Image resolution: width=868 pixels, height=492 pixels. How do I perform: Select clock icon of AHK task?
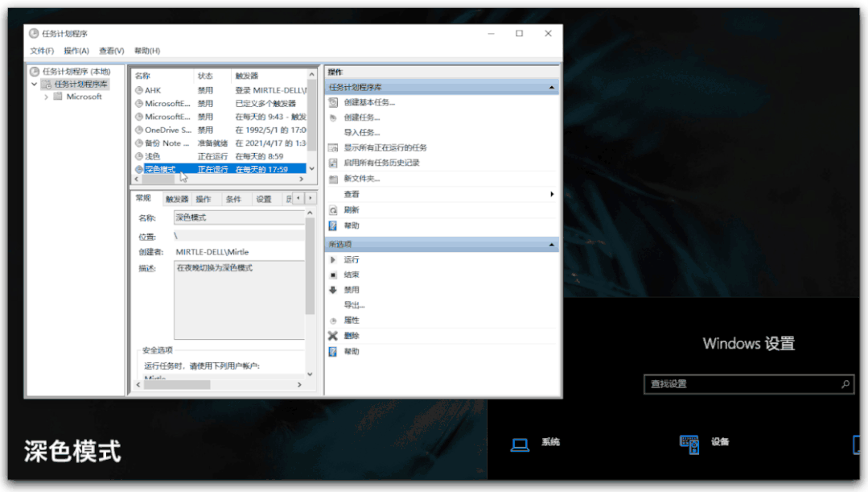(139, 90)
